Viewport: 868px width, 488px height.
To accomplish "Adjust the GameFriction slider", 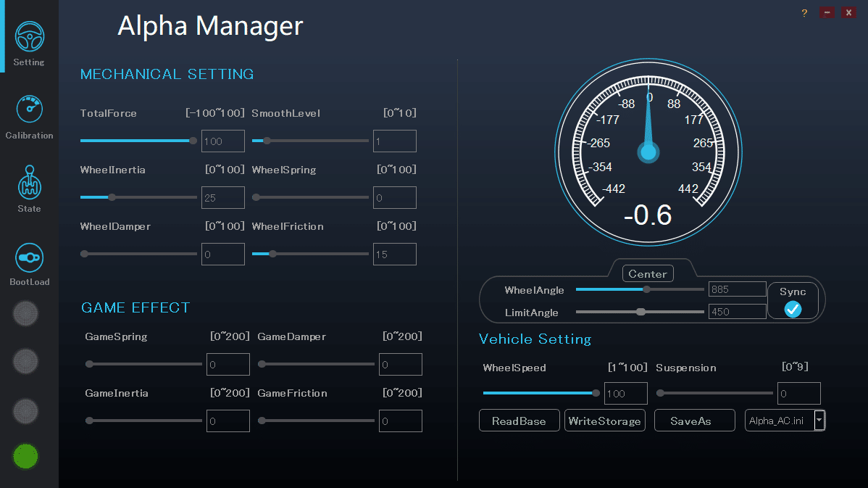I will point(316,421).
